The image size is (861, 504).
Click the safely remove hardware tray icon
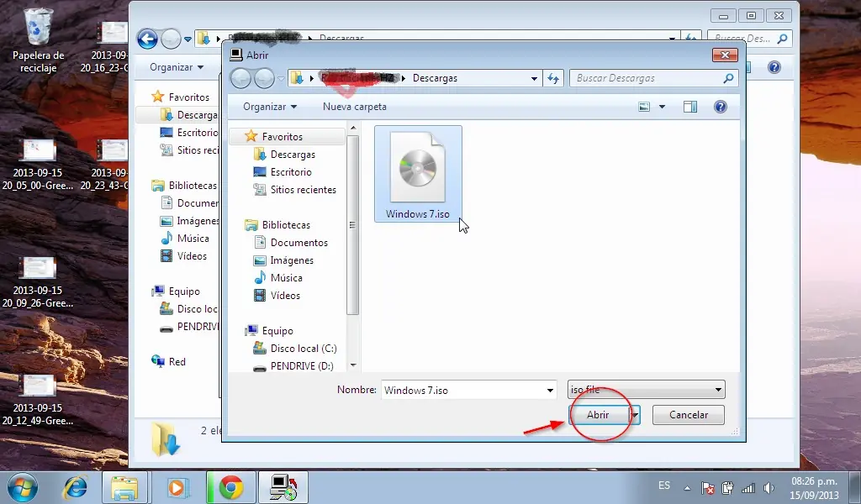[727, 487]
